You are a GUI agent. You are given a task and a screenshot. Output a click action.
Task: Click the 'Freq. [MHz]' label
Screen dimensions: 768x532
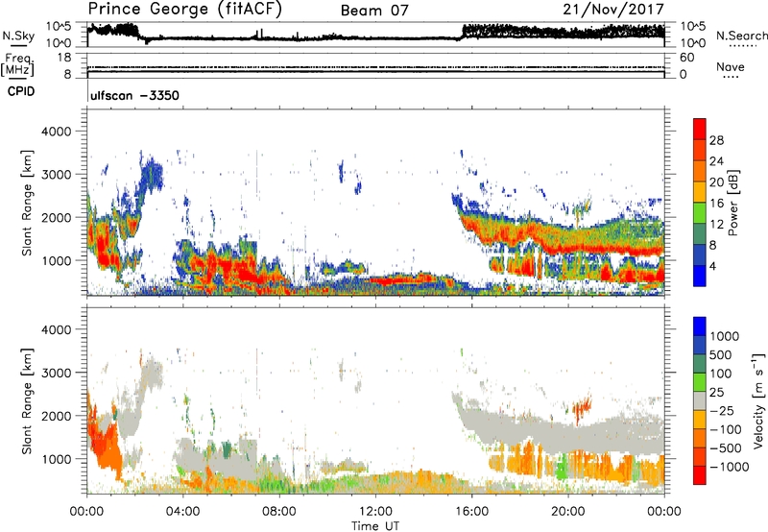(x=17, y=64)
